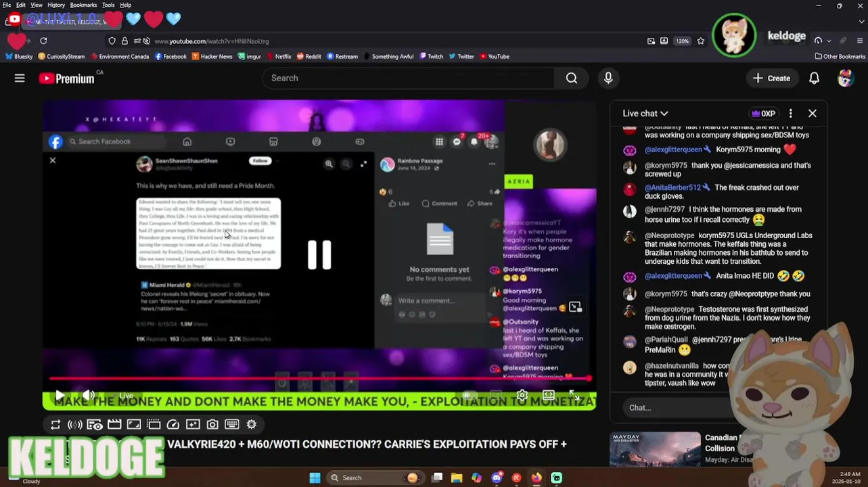Open player settings gear in the video

click(522, 395)
